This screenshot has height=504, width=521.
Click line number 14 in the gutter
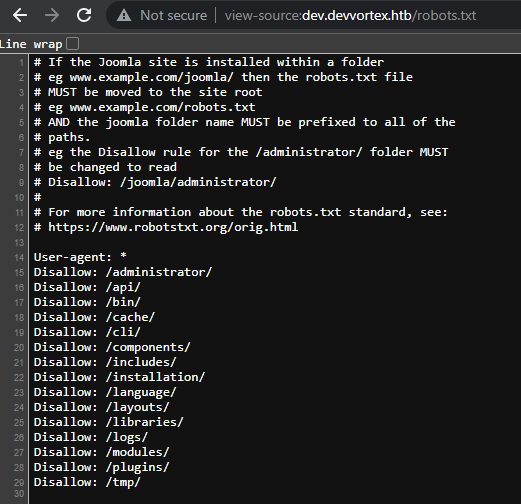pos(19,258)
